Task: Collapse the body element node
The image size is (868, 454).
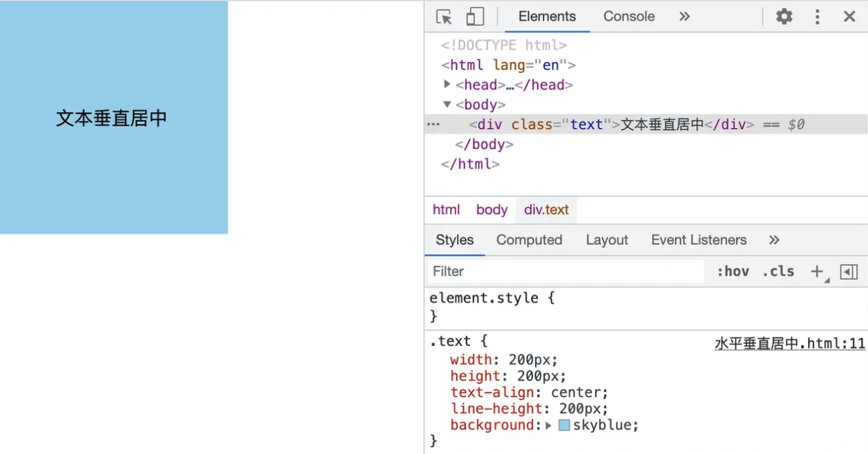Action: [447, 105]
